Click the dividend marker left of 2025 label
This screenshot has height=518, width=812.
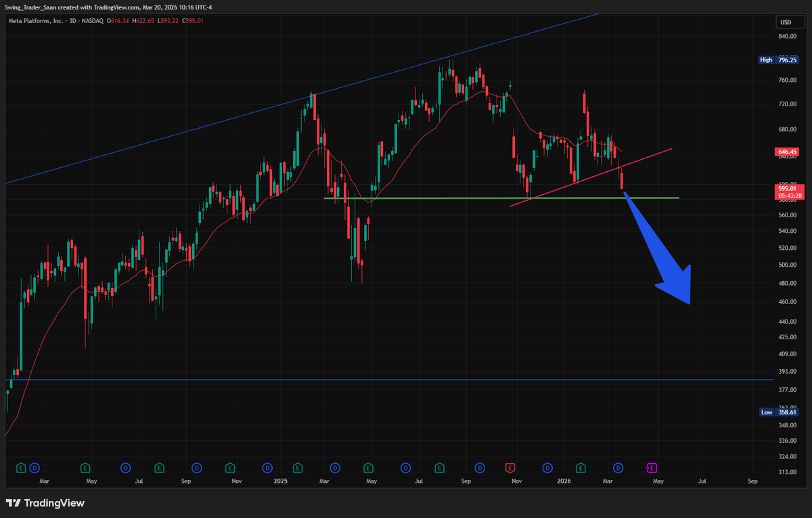[267, 467]
